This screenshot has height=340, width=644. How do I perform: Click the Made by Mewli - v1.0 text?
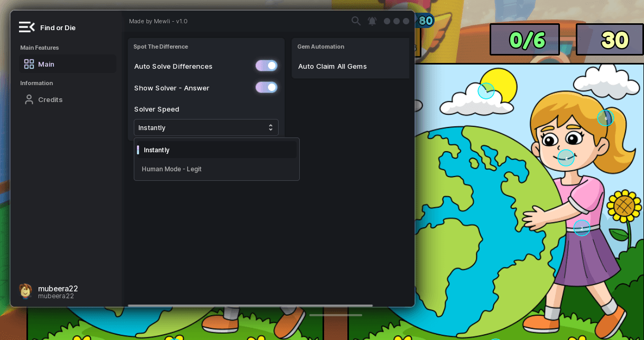click(x=158, y=21)
